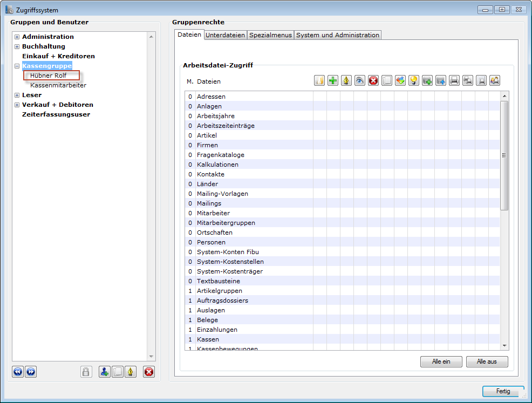Click the blue fast-forward arrow button

[31, 372]
